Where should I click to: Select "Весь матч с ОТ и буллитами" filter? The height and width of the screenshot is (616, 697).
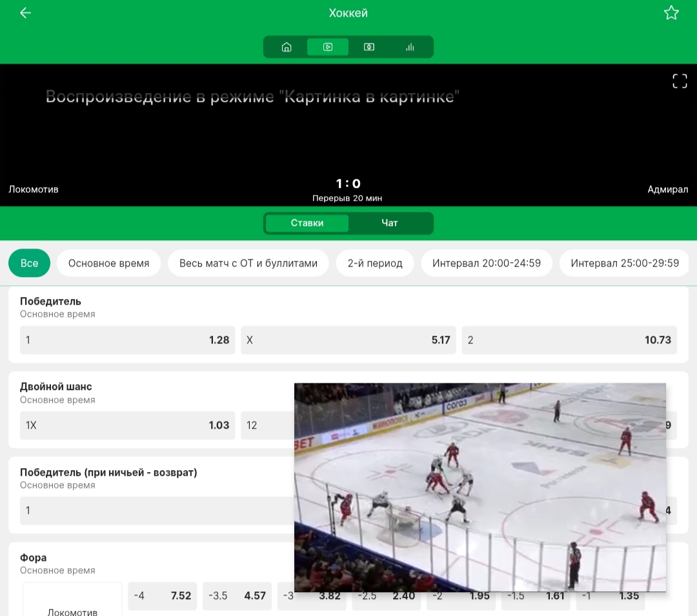click(x=248, y=263)
